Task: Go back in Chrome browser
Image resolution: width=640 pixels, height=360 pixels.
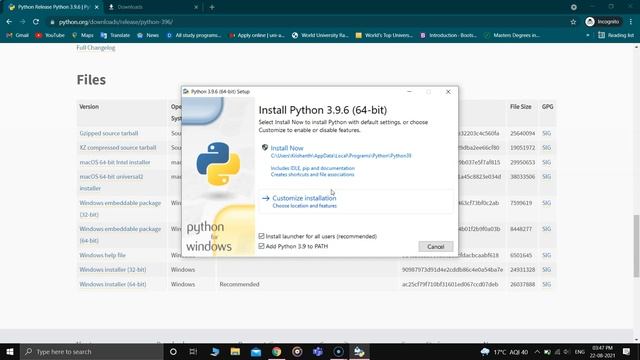Action: [x=9, y=22]
